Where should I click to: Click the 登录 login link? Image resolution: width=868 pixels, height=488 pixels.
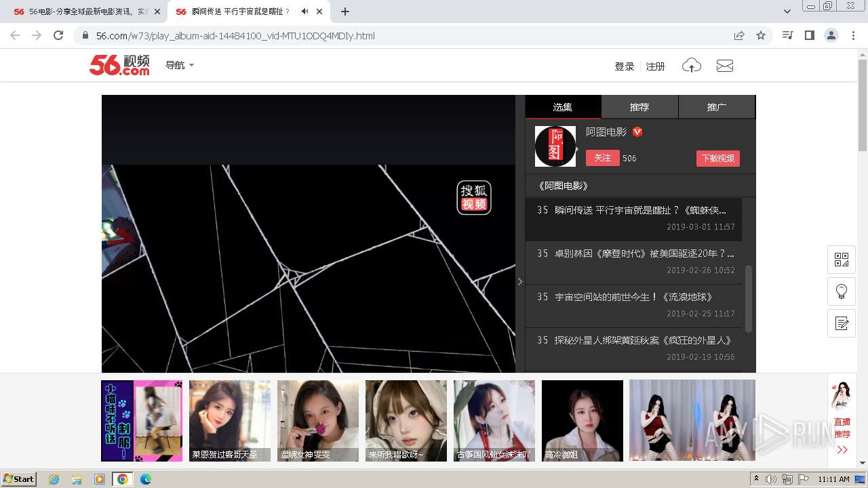625,66
